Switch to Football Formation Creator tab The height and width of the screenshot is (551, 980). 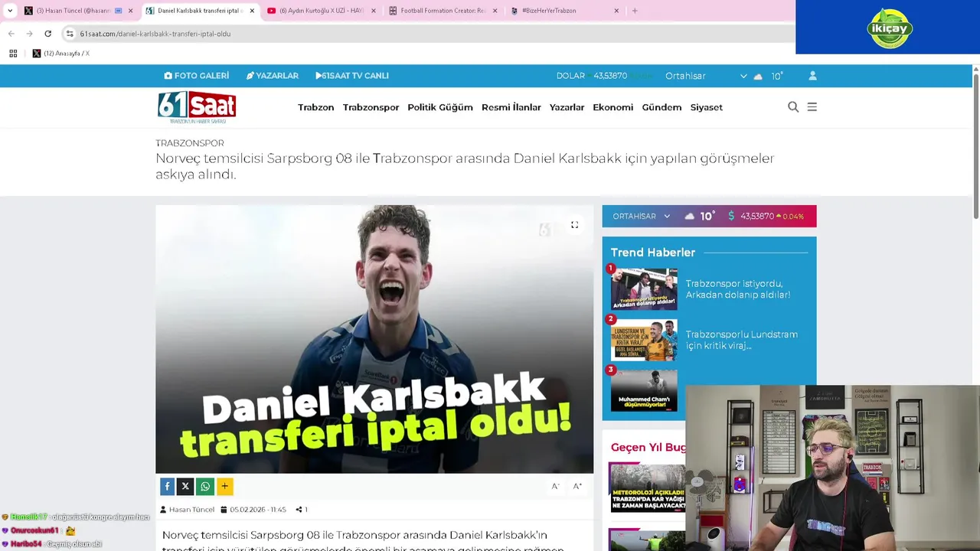point(443,11)
